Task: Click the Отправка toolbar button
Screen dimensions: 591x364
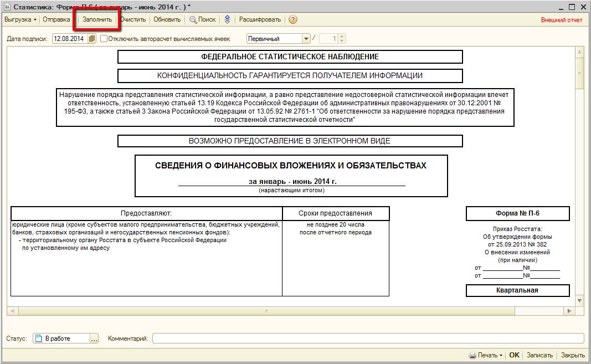Action: pyautogui.click(x=56, y=19)
